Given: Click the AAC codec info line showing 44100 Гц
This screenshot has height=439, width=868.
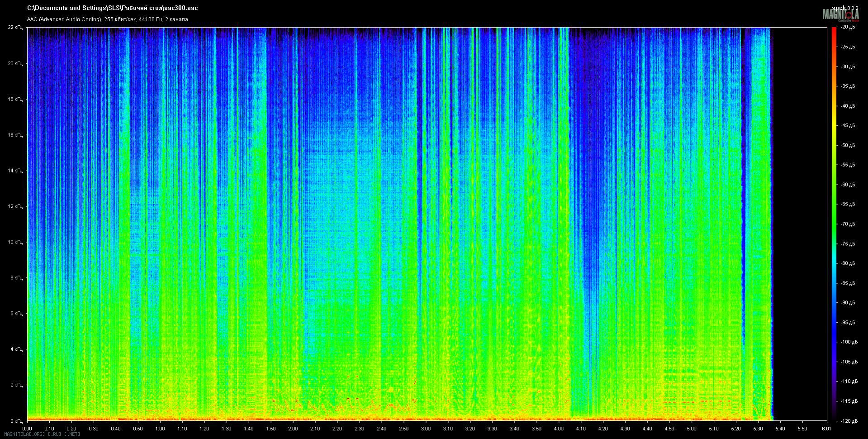Looking at the screenshot, I should (x=107, y=19).
